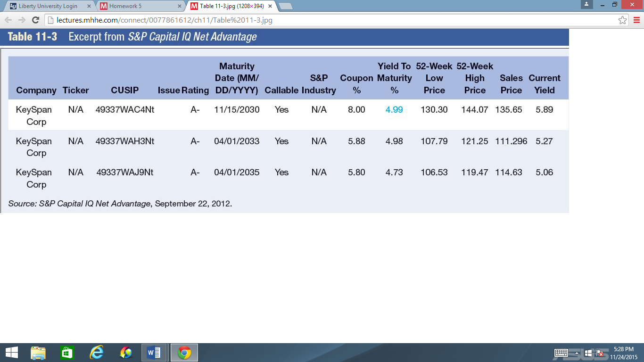Click the address bar URL field
The width and height of the screenshot is (644, 362).
pyautogui.click(x=189, y=20)
